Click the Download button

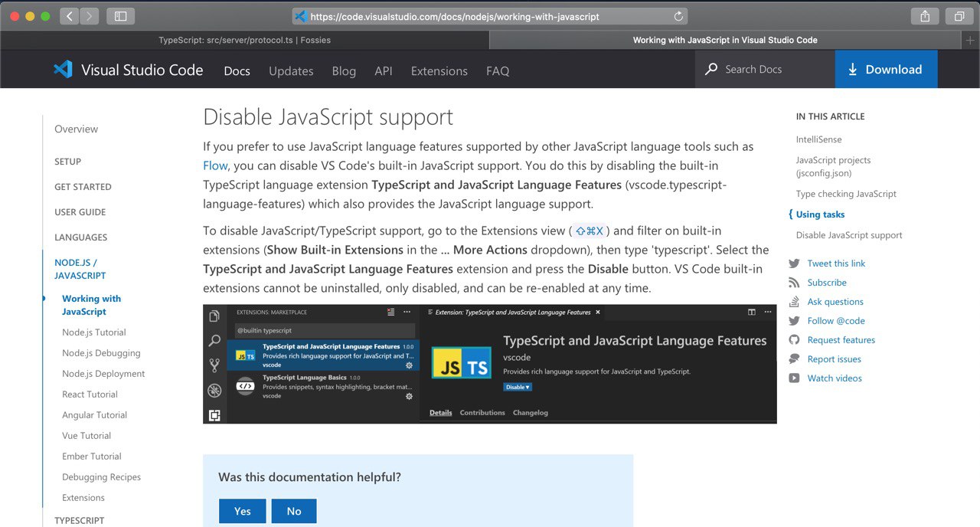pyautogui.click(x=886, y=69)
